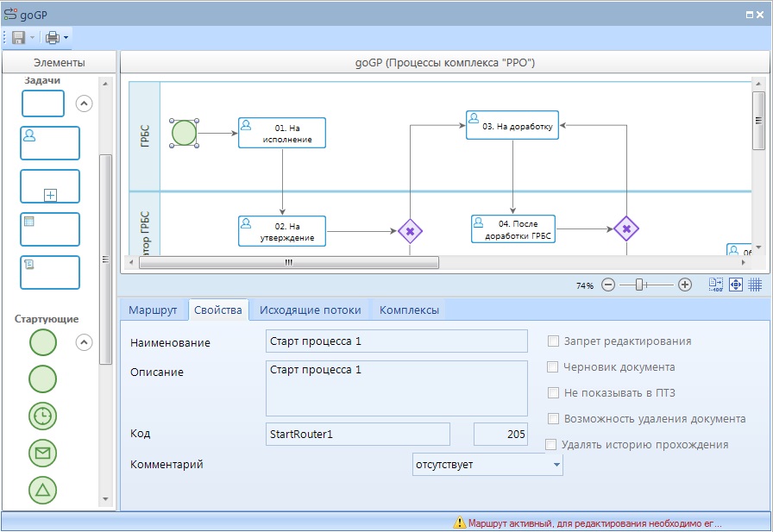
Task: Click the Наименование text field
Action: click(396, 341)
